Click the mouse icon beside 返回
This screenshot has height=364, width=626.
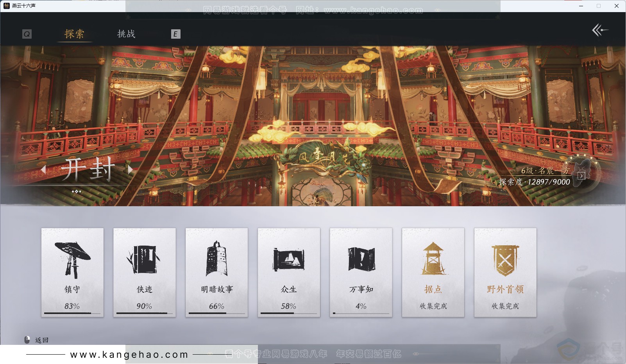27,340
